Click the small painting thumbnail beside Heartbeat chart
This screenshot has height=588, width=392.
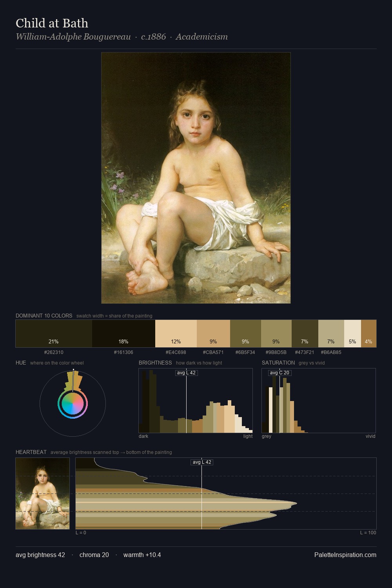(43, 494)
